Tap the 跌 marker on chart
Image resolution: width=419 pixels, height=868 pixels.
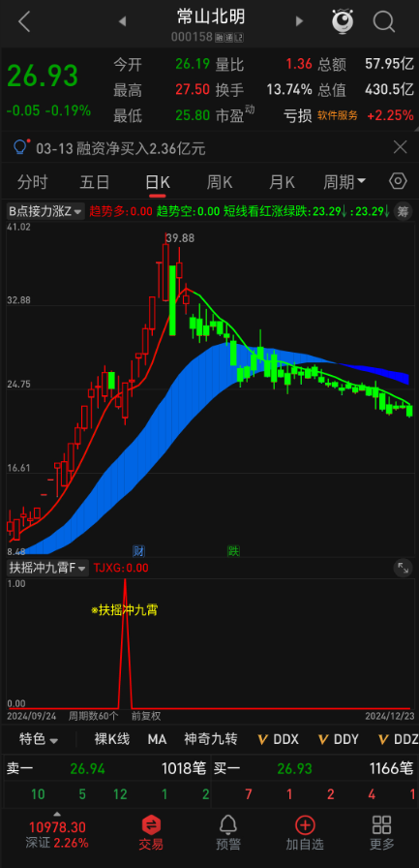tap(234, 551)
